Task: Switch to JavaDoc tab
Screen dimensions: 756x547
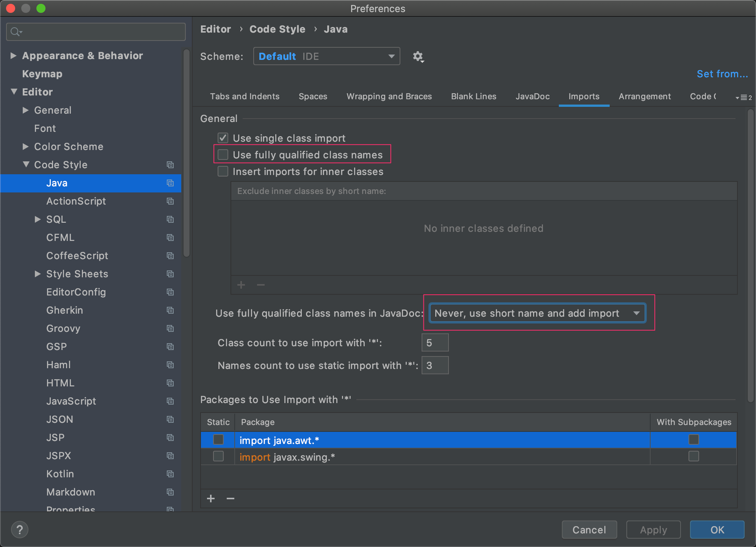Action: 532,97
